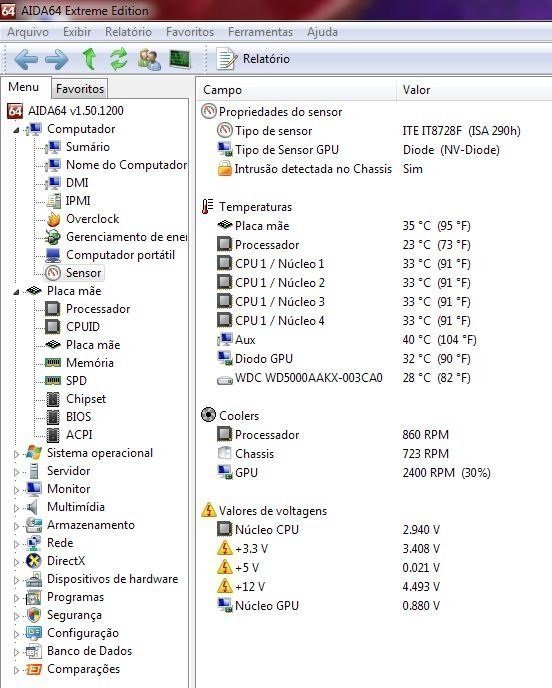Image resolution: width=552 pixels, height=688 pixels.
Task: Click the green Up arrow toolbar icon
Action: click(x=90, y=59)
